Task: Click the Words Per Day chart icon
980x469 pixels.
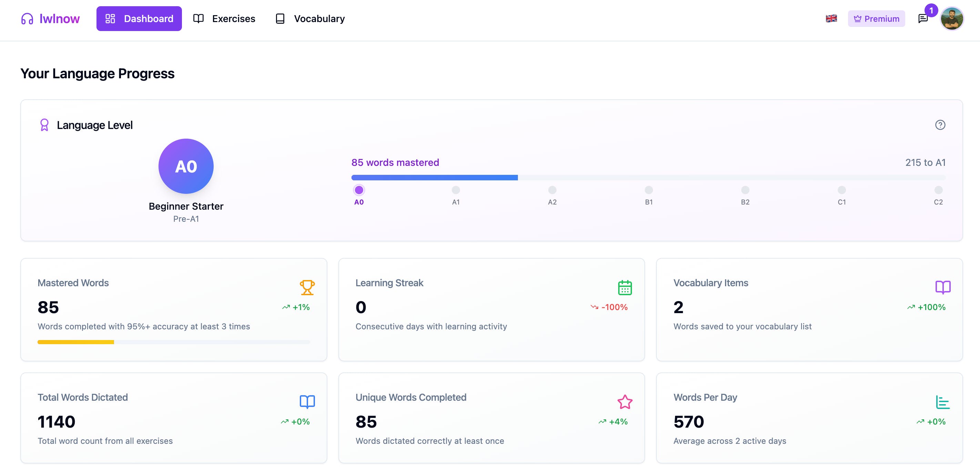Action: [942, 402]
